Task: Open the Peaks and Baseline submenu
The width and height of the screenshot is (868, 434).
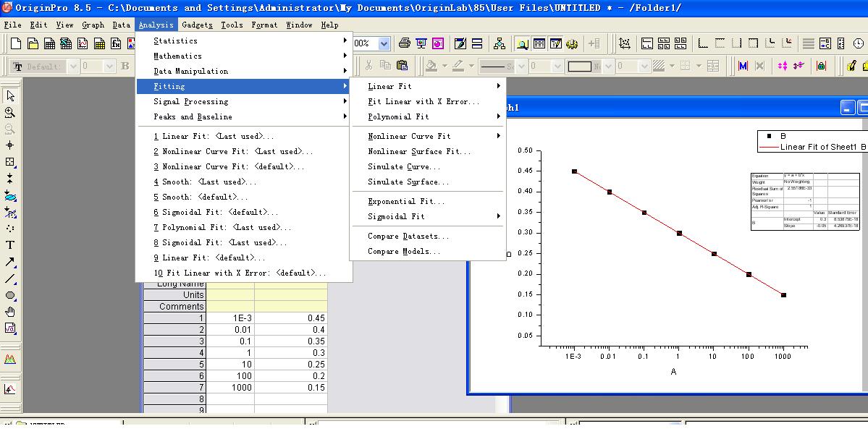Action: pos(243,116)
